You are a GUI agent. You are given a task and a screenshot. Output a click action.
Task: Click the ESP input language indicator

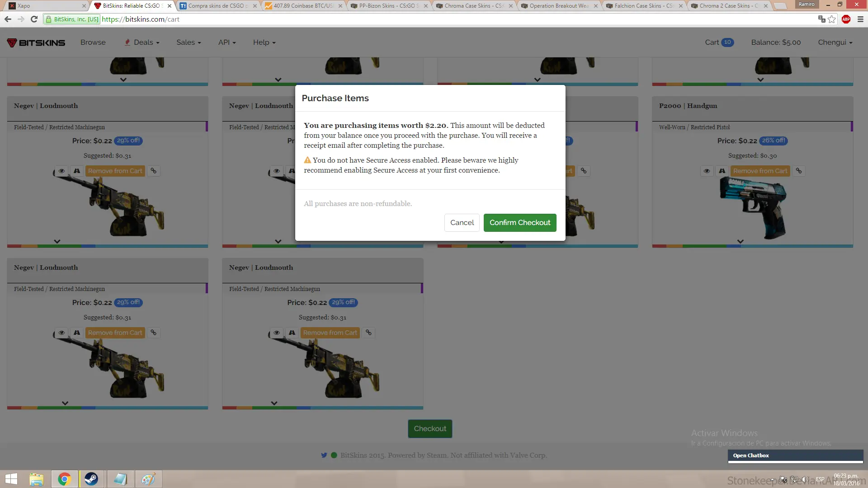[x=820, y=479]
